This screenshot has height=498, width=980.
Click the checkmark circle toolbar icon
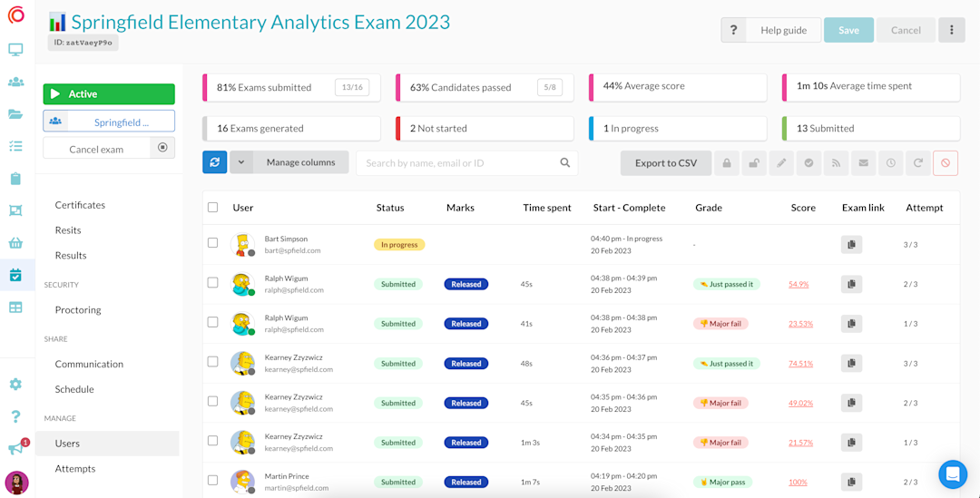click(808, 163)
